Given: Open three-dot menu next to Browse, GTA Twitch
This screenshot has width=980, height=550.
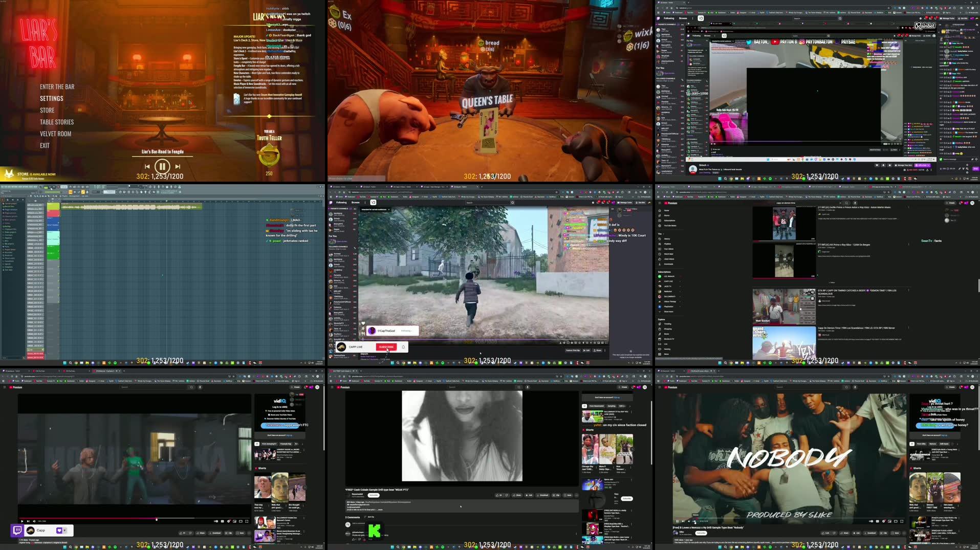Looking at the screenshot, I should click(365, 203).
